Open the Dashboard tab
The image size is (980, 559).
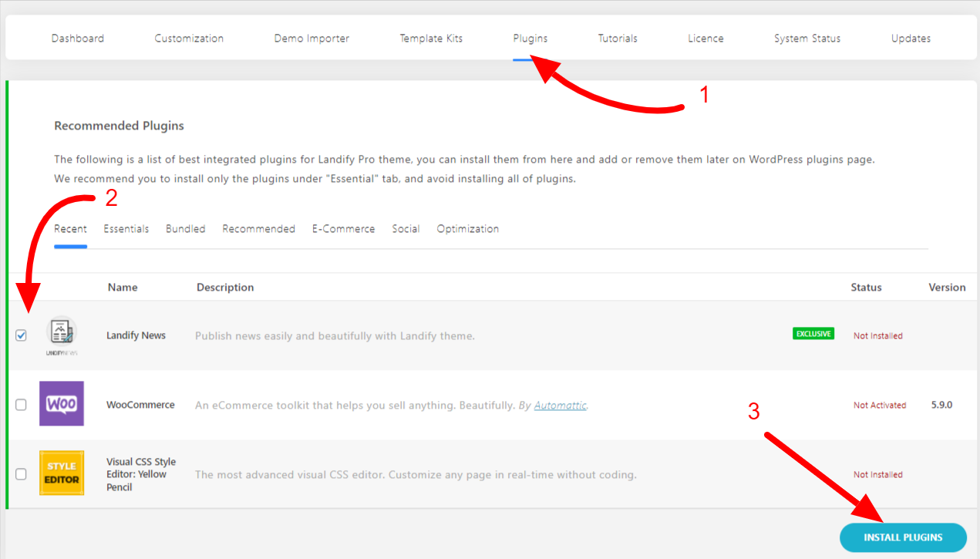78,39
